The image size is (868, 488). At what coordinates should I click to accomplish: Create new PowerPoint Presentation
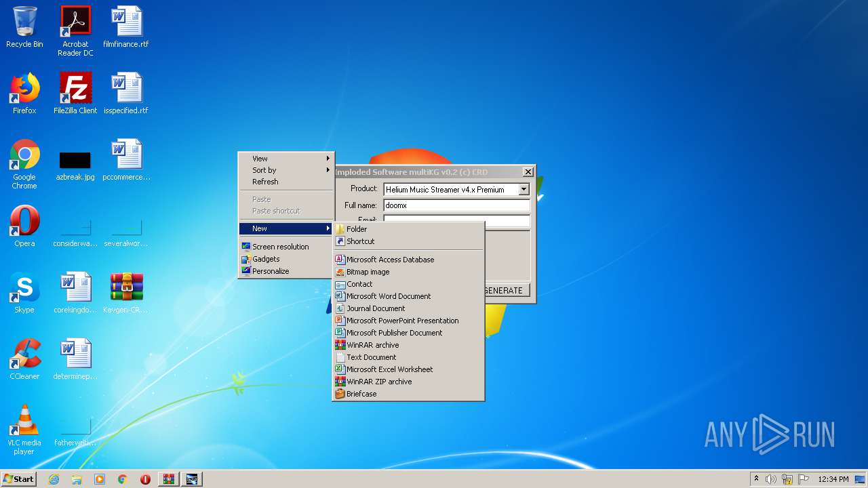pos(408,321)
